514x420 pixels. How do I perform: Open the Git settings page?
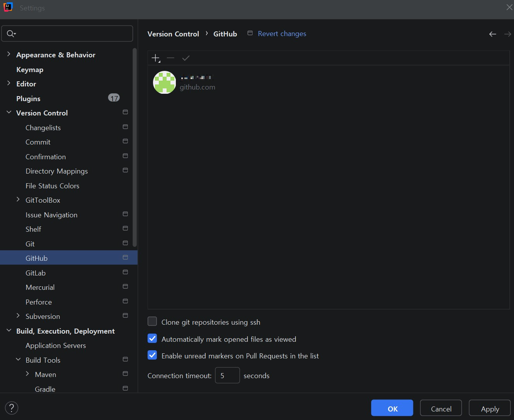(x=30, y=244)
